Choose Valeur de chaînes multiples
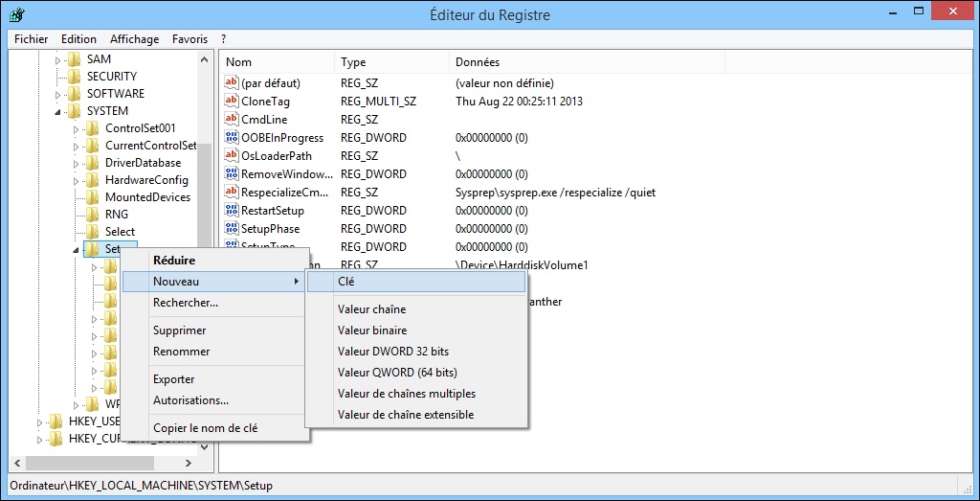 tap(416, 394)
